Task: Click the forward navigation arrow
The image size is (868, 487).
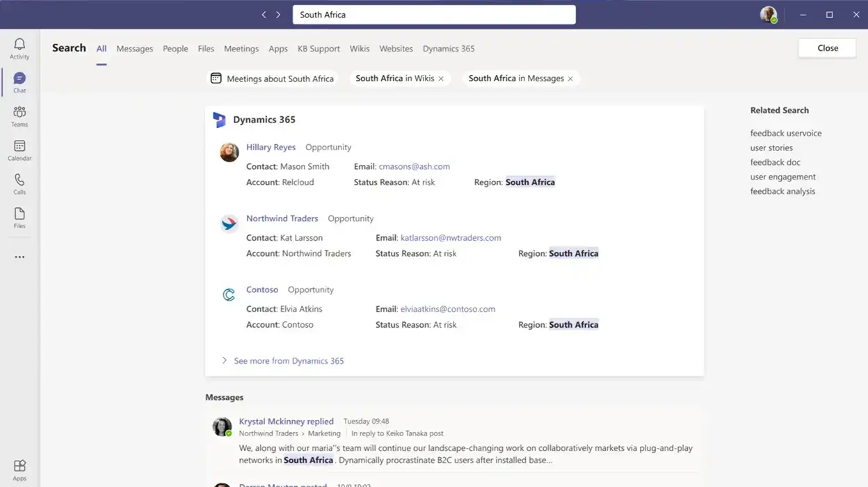Action: pyautogui.click(x=278, y=15)
